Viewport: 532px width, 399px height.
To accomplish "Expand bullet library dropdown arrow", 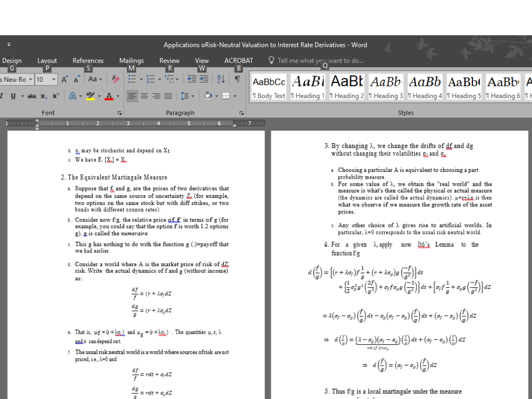I will click(141, 79).
